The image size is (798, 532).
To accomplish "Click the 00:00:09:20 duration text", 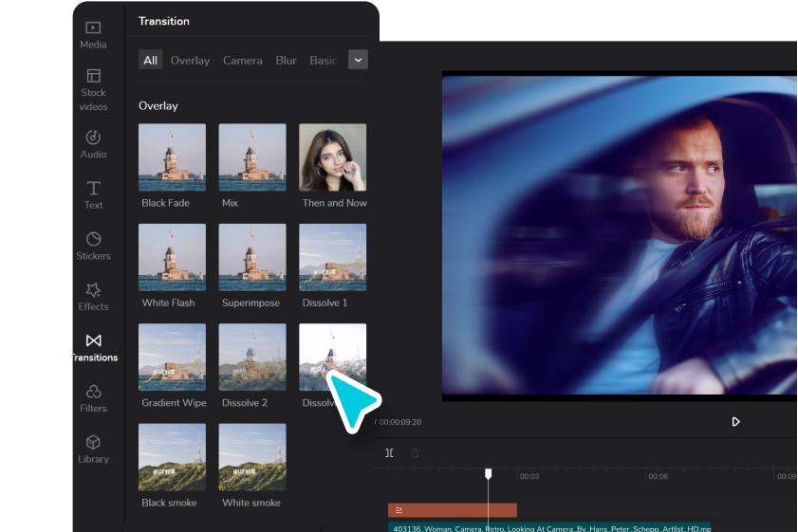I will 400,422.
